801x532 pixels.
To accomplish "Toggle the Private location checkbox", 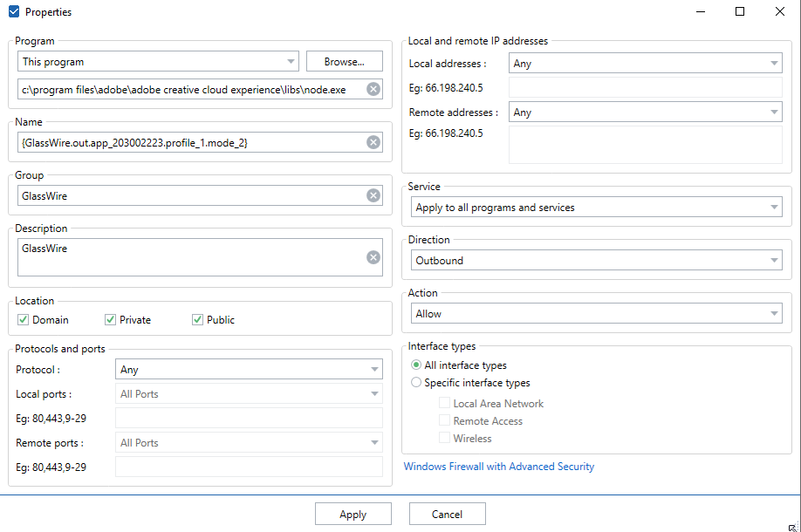I will point(111,320).
